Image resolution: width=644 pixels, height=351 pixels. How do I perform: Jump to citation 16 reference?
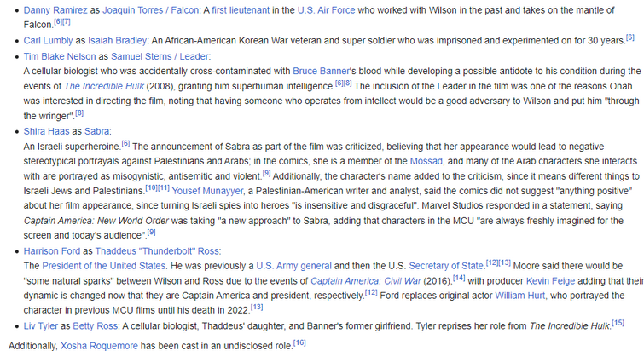pos(299,342)
